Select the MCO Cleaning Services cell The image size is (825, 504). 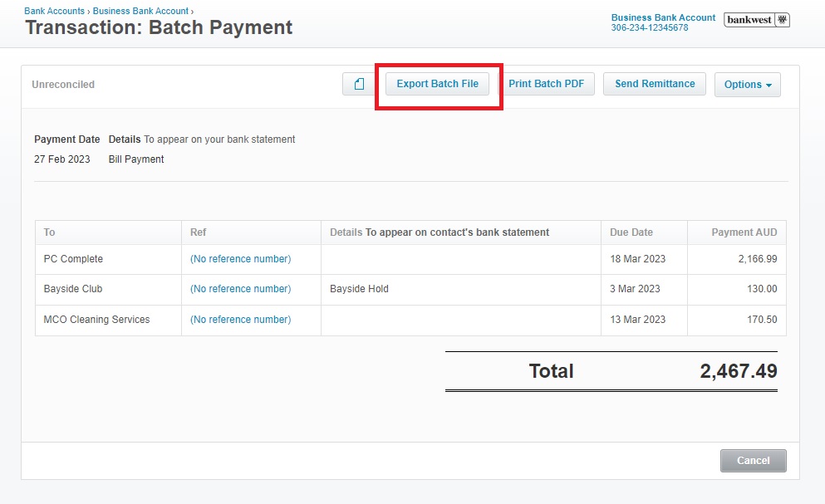click(108, 320)
